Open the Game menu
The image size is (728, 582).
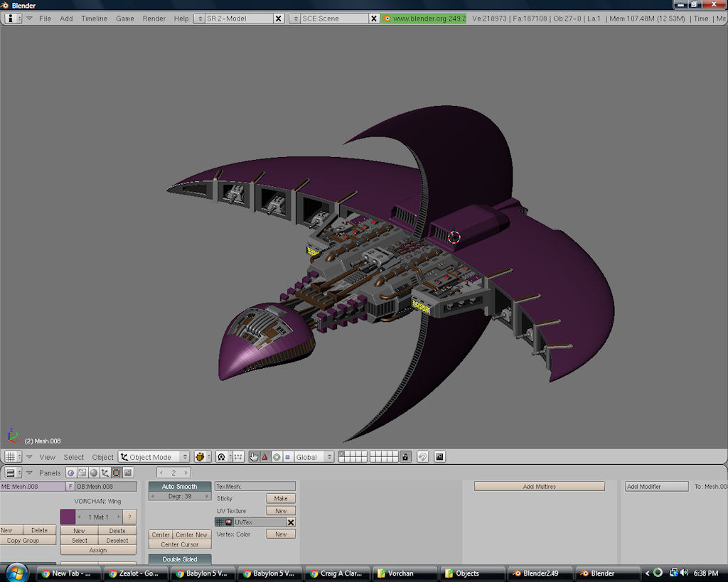pyautogui.click(x=125, y=18)
